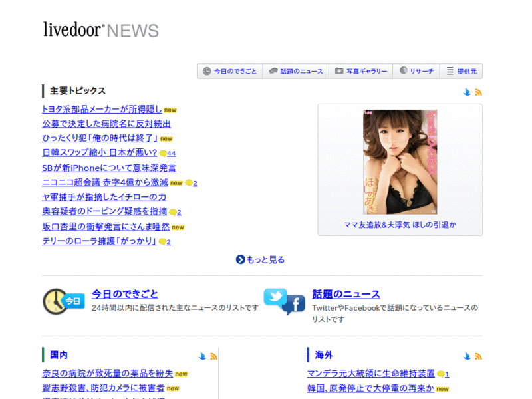Open caption link ママ友追放&夫浮気 ほしの引退か
The image size is (532, 399).
point(400,225)
